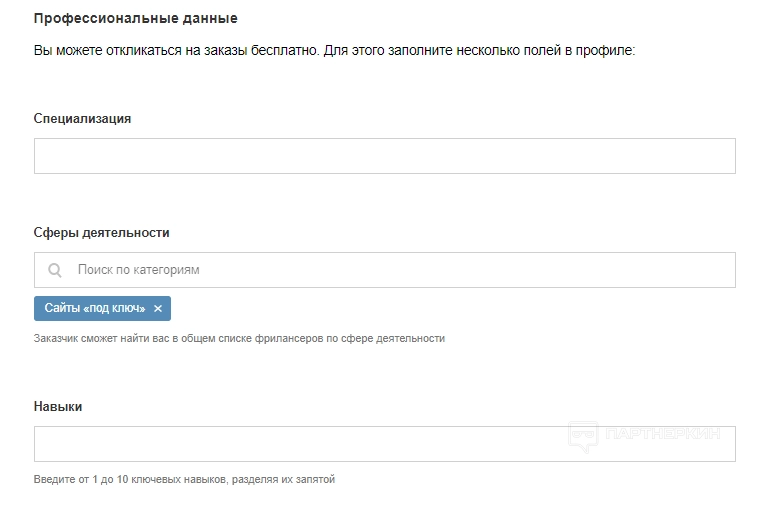Image resolution: width=771 pixels, height=505 pixels.
Task: Remove the «Сайты «под ключ»» tag
Action: point(158,309)
